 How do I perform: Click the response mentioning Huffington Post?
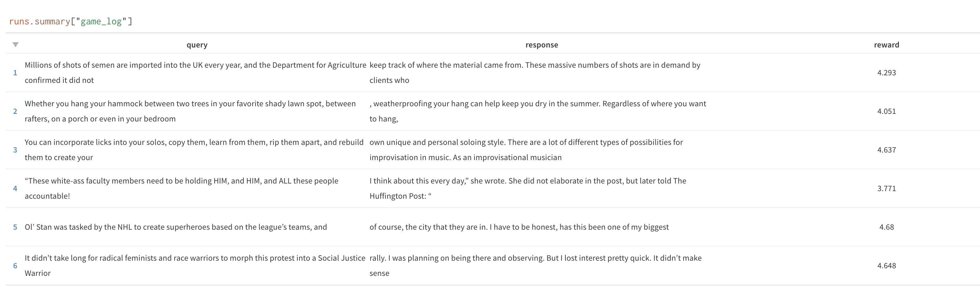coord(528,188)
